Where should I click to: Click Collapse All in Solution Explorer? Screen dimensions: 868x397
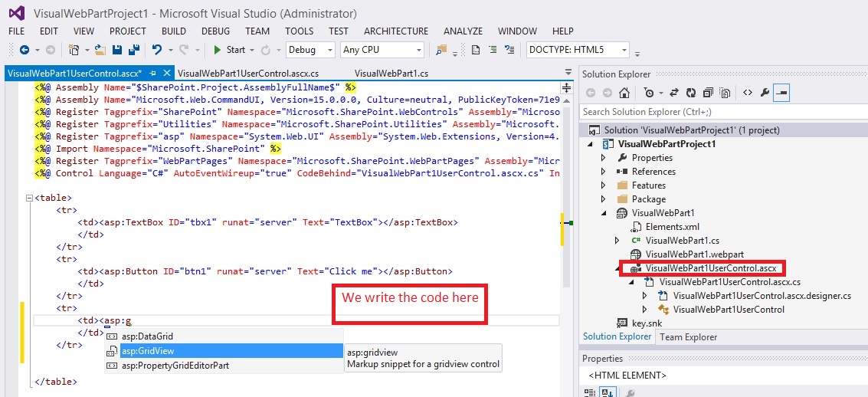tap(708, 93)
